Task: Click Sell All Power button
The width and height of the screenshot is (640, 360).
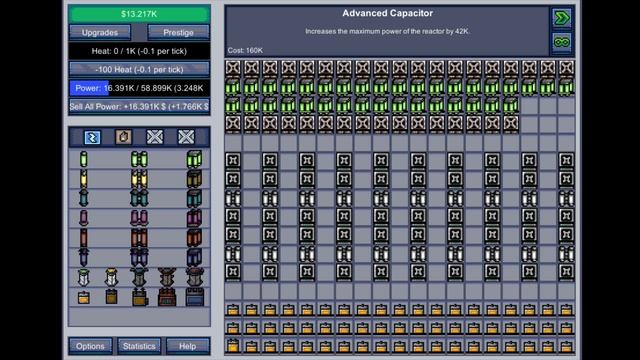Action: click(x=139, y=107)
